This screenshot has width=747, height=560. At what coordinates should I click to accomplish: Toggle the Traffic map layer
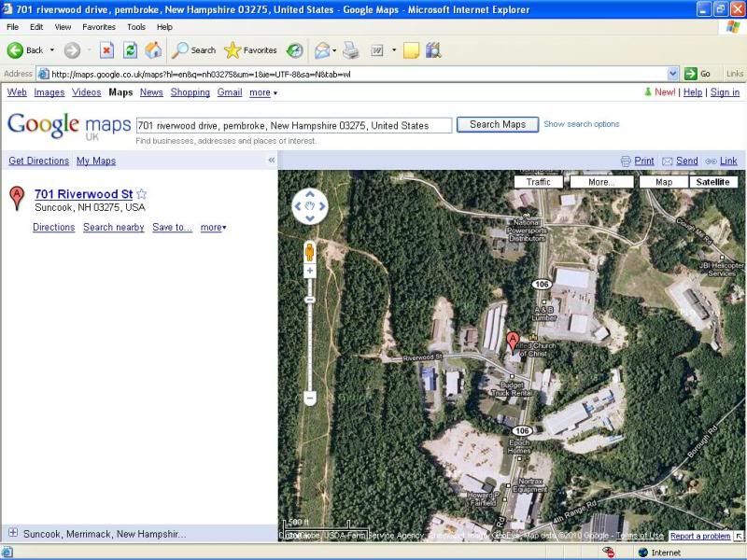pos(539,182)
